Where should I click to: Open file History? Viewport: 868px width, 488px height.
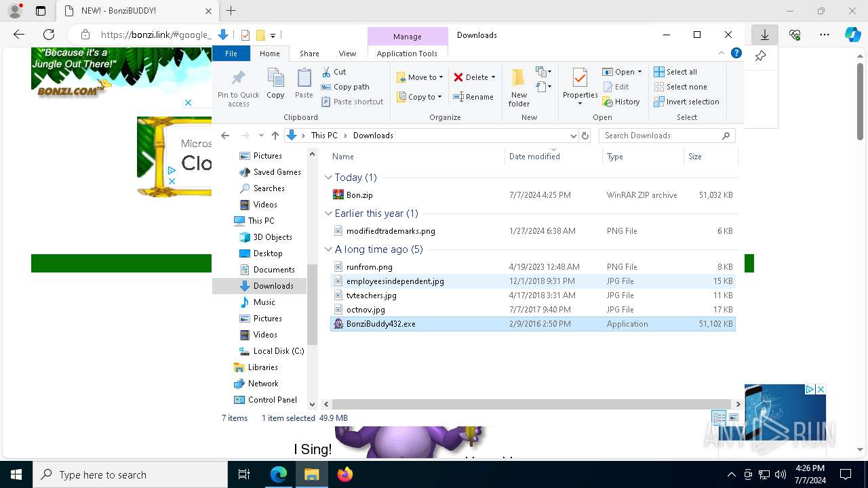coord(621,102)
